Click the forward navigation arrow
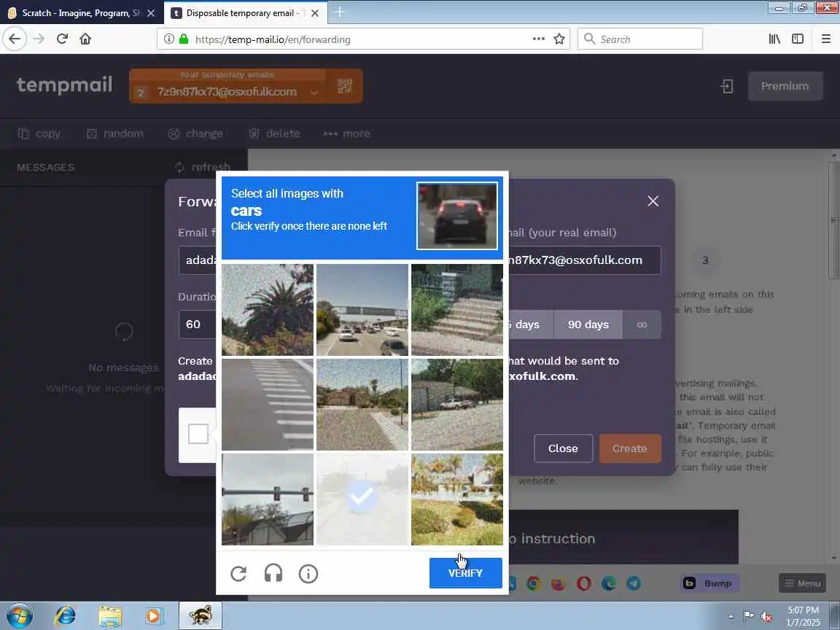840x630 pixels. pos(39,39)
